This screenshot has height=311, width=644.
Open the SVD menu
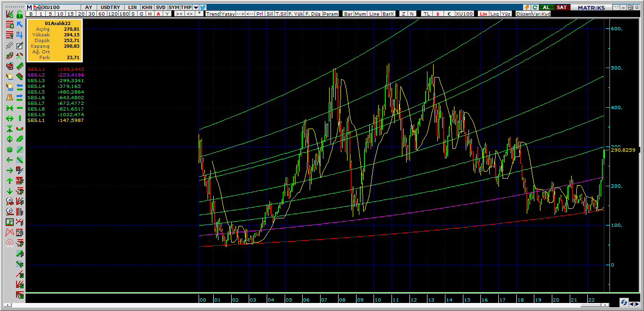(161, 8)
